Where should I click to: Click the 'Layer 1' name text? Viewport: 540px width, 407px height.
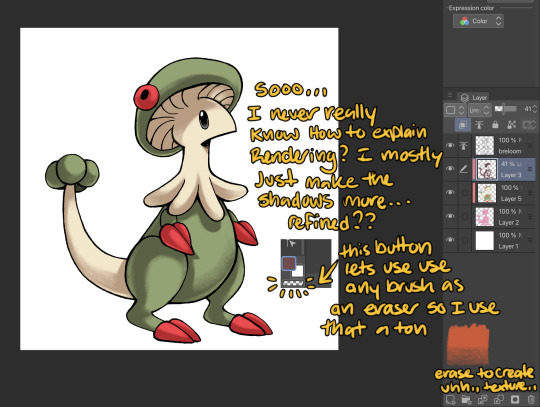coord(509,246)
